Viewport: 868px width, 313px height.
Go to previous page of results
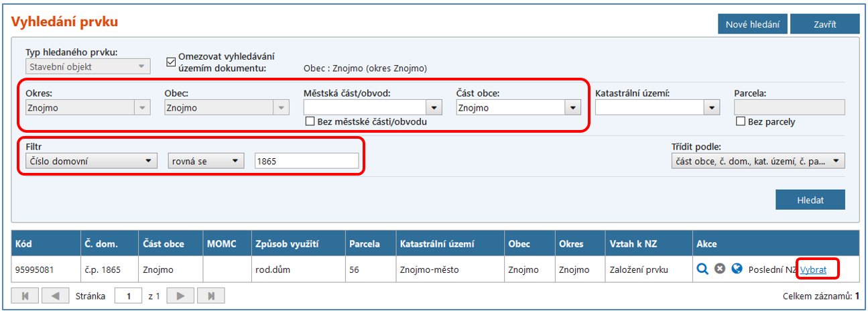click(56, 296)
